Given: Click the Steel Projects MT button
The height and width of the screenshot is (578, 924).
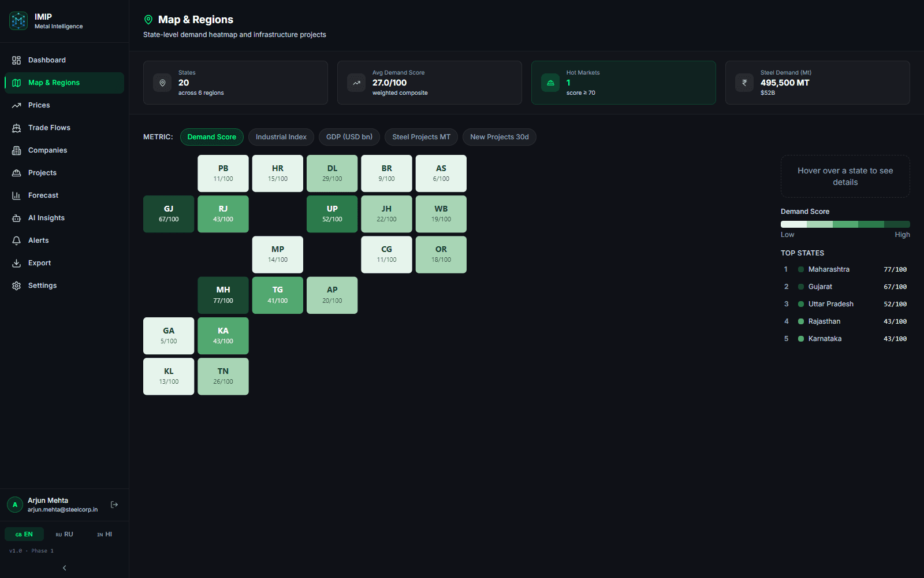Looking at the screenshot, I should click(x=421, y=137).
